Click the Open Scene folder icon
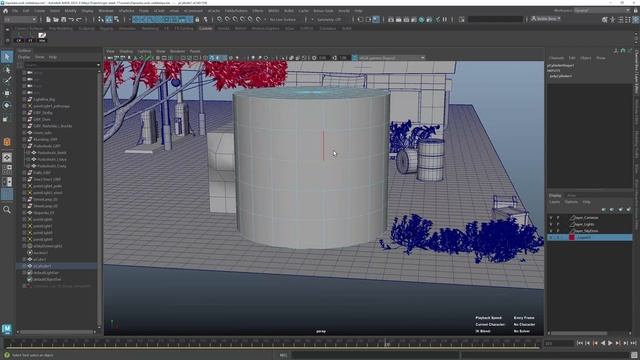The height and width of the screenshot is (360, 640). point(56,20)
